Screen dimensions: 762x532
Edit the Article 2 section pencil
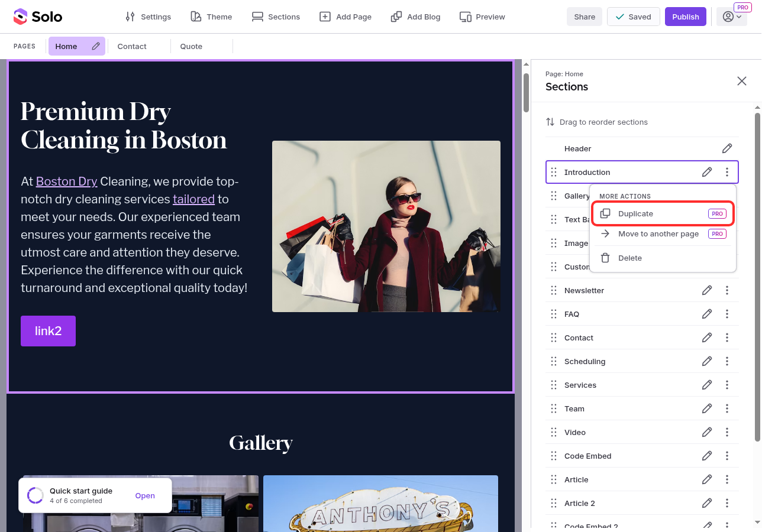tap(707, 503)
